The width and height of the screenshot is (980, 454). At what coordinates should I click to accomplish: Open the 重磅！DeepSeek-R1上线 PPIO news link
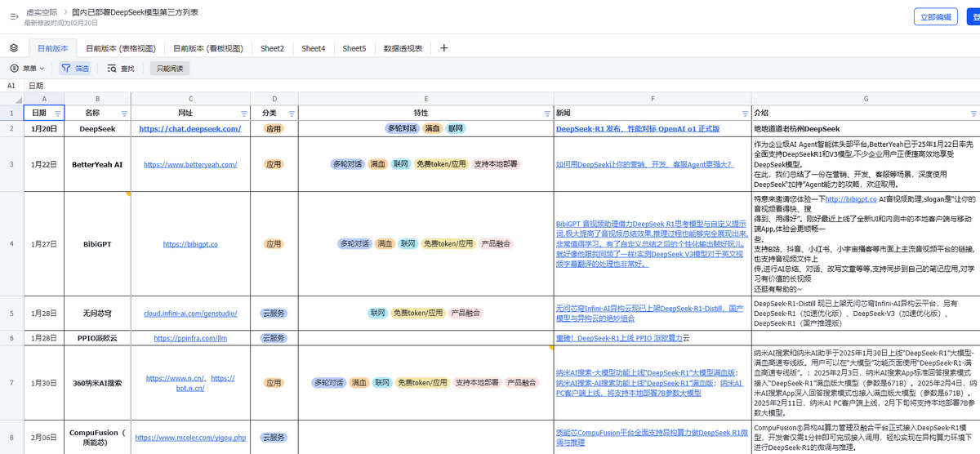619,337
